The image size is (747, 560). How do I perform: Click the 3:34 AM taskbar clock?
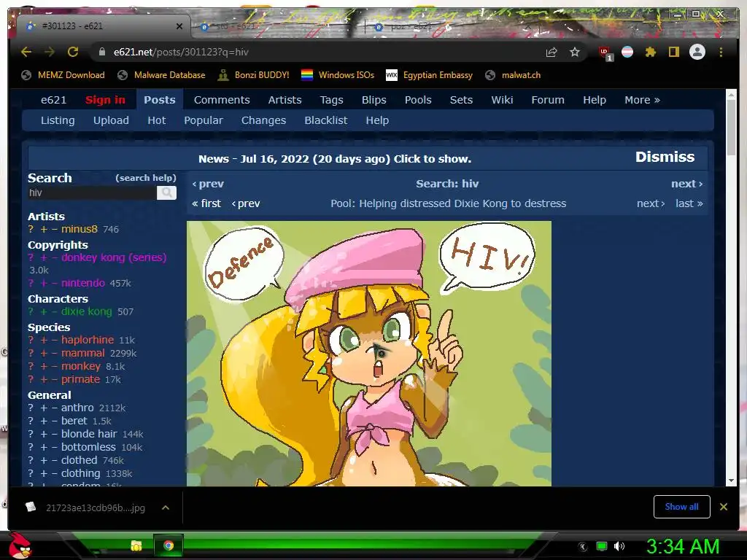pos(682,546)
